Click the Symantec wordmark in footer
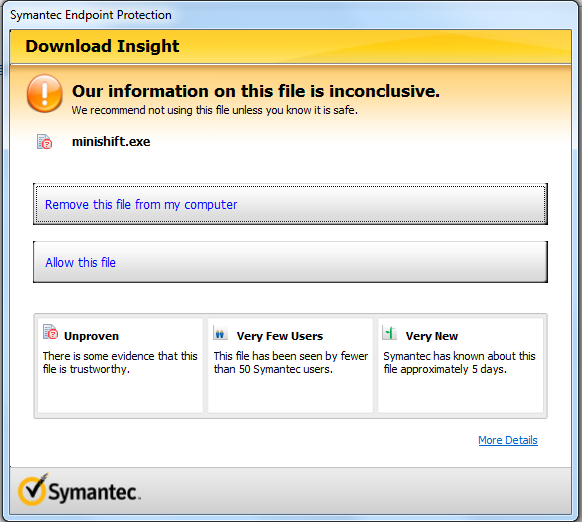Screen dimensions: 582x522 tap(95, 492)
